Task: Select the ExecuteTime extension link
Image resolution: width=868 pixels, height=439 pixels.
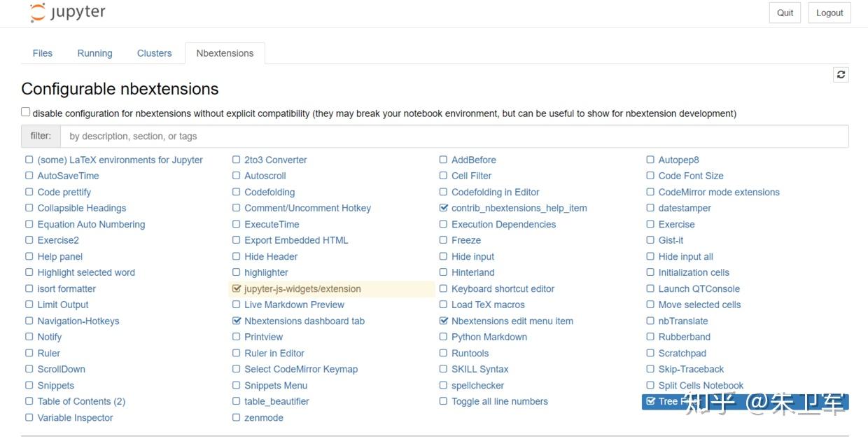Action: coord(272,224)
